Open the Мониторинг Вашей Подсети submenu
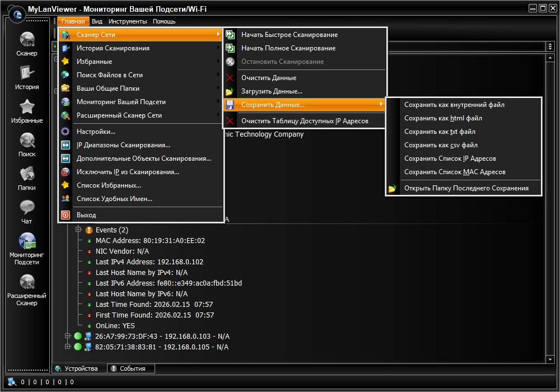560x392 pixels. point(141,102)
